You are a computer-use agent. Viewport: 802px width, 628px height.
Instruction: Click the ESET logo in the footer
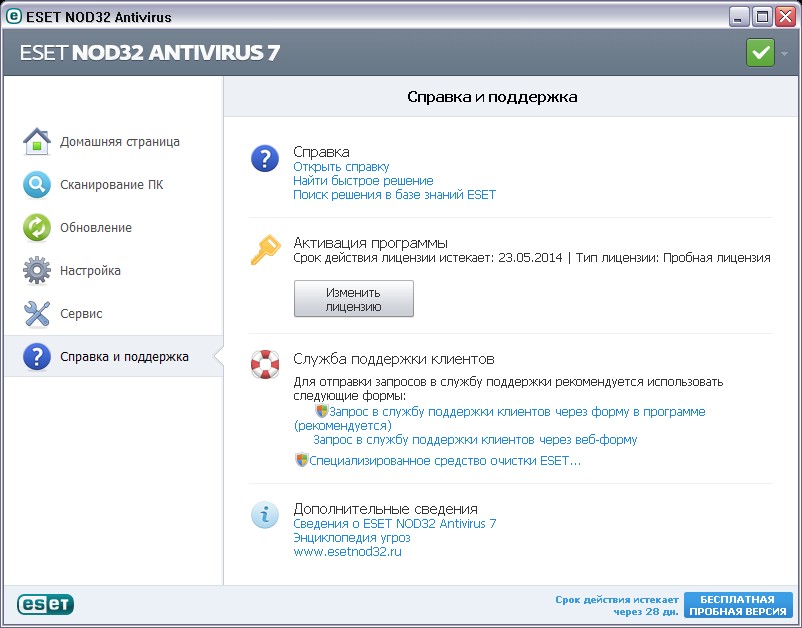pos(46,604)
